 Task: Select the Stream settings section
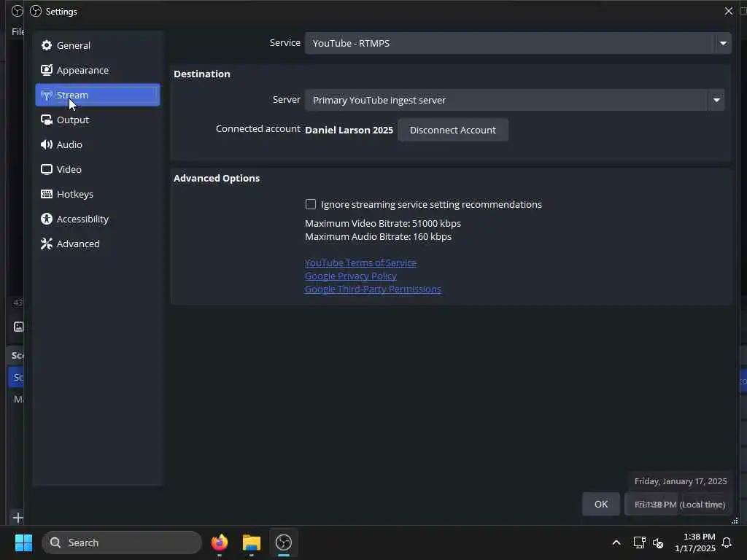click(x=98, y=95)
